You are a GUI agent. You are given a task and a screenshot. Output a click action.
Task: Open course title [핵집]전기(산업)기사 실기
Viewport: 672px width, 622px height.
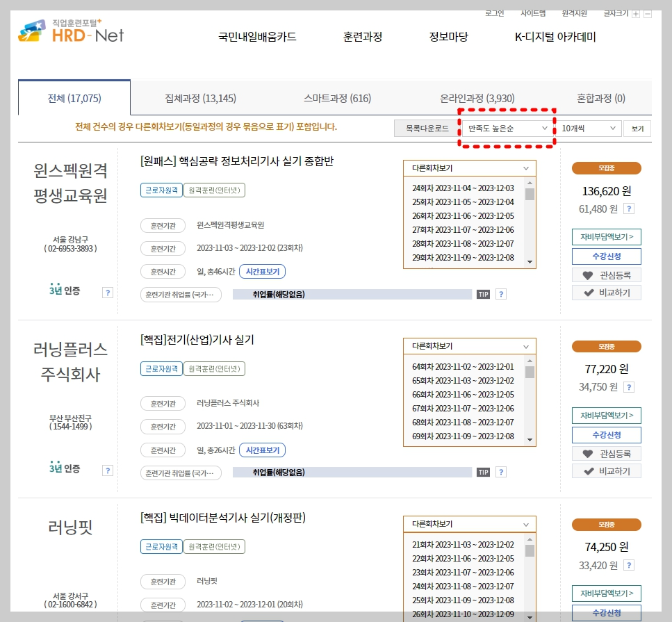[x=197, y=340]
